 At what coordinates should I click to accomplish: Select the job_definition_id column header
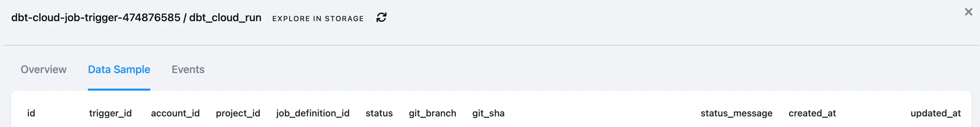[x=313, y=113]
